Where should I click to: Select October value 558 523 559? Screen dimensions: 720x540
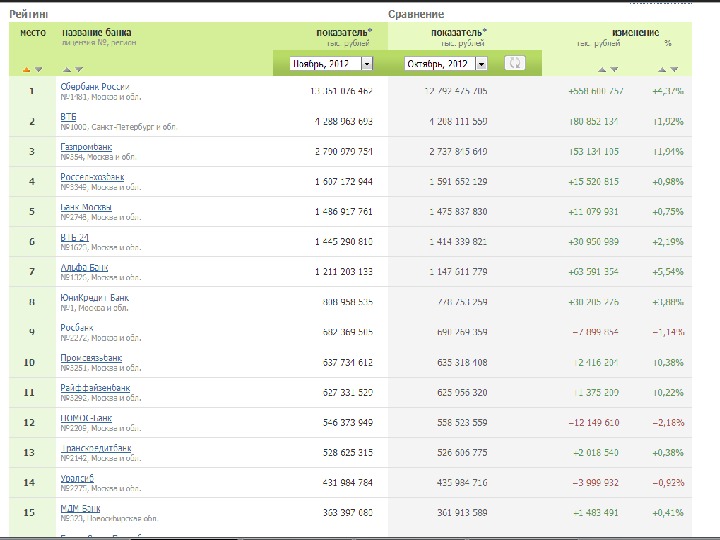[462, 422]
